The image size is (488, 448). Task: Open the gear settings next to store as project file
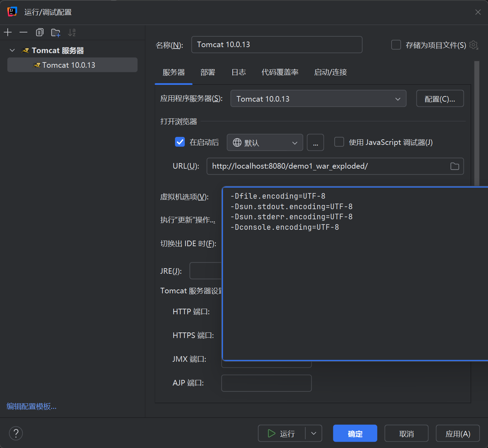click(x=474, y=45)
